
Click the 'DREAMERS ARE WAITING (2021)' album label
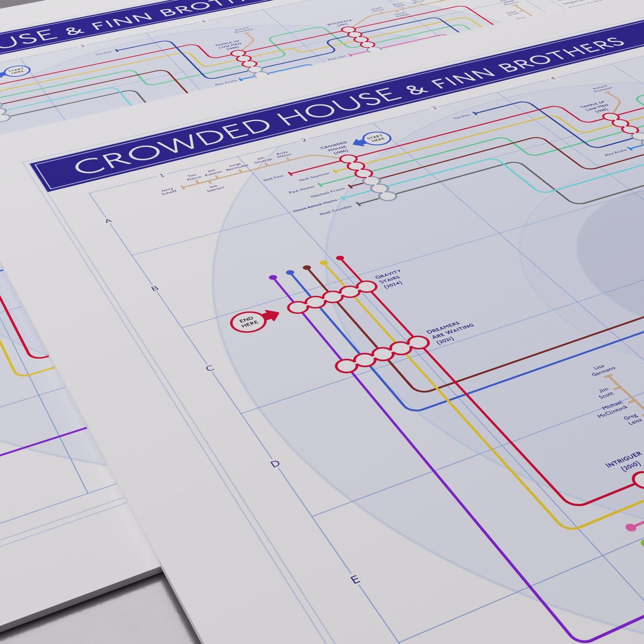click(449, 332)
